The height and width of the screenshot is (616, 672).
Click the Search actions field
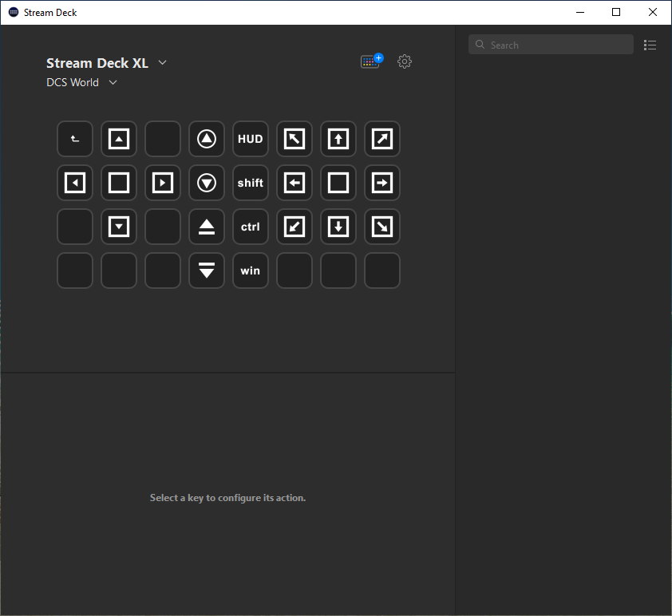(x=551, y=45)
